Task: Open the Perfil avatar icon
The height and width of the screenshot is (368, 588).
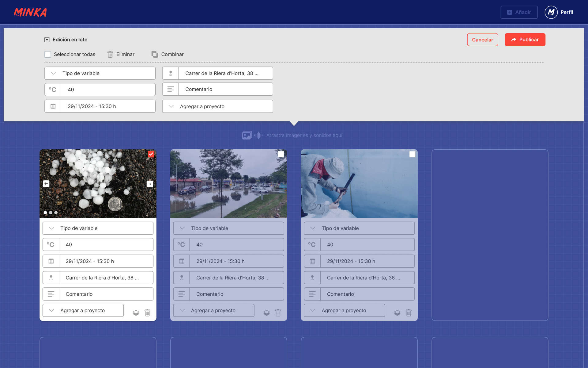Action: click(x=551, y=12)
